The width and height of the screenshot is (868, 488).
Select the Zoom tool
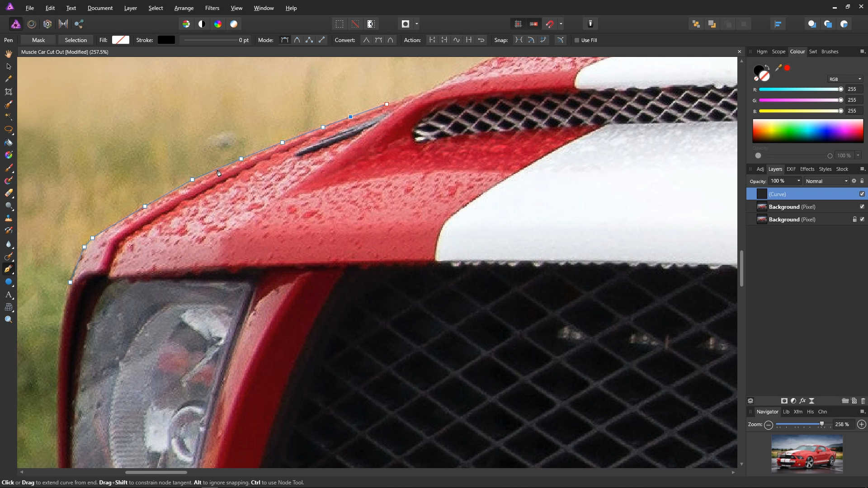[x=8, y=319]
